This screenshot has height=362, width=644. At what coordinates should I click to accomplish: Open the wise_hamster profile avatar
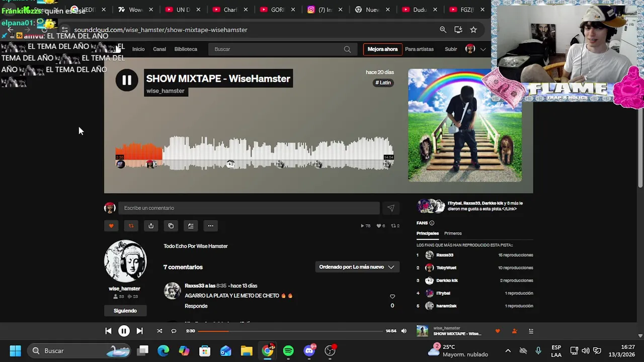coord(125,261)
